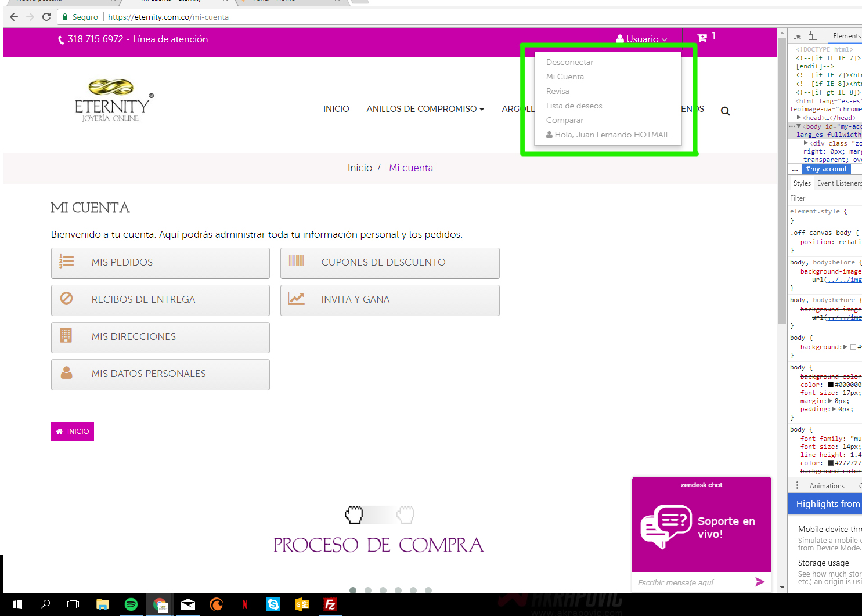Click the zendesk chat header
The image size is (862, 616).
pyautogui.click(x=701, y=485)
